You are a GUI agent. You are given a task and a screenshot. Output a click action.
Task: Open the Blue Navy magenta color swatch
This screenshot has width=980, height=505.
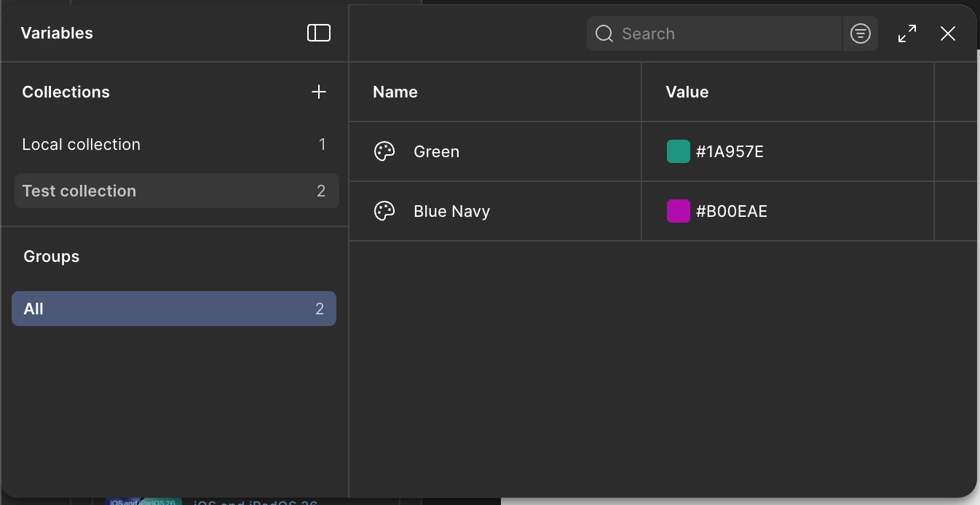(679, 211)
